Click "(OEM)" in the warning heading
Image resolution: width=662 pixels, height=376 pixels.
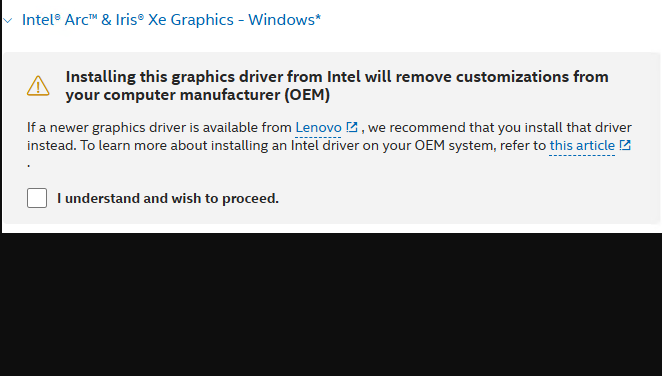tap(307, 95)
